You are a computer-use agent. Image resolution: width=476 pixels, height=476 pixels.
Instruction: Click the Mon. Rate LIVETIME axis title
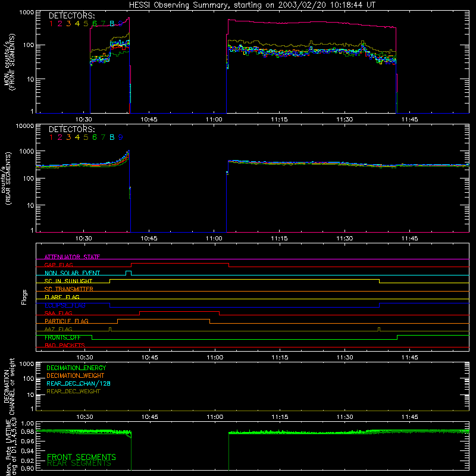[x=10, y=446]
